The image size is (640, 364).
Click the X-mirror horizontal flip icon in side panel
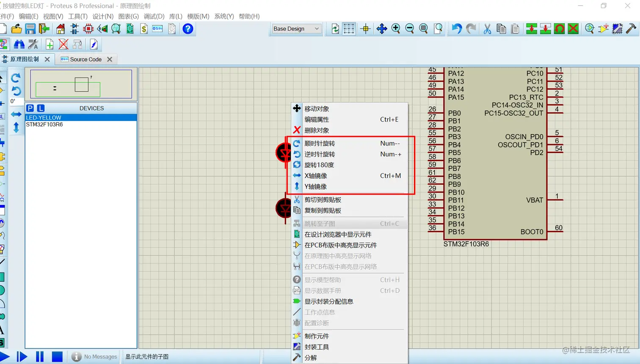pyautogui.click(x=16, y=114)
